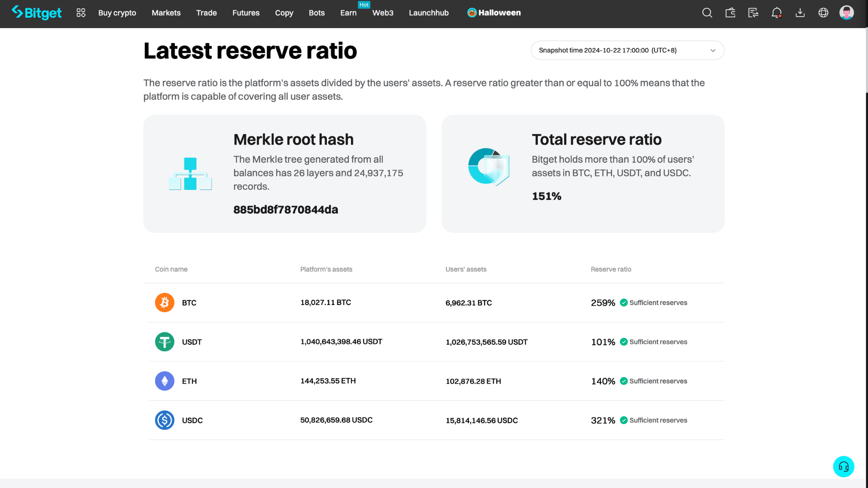868x488 pixels.
Task: Go to Launchhub page
Action: tap(429, 13)
